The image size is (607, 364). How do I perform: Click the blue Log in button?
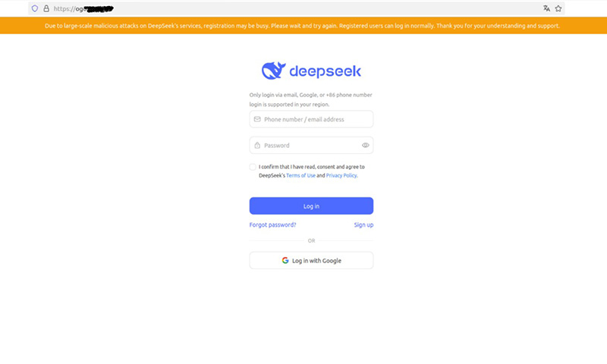click(311, 206)
